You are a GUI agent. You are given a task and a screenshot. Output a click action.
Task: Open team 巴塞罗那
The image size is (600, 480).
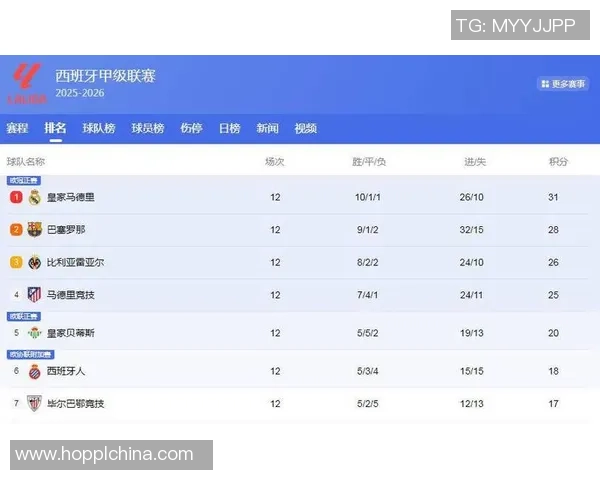pyautogui.click(x=66, y=230)
